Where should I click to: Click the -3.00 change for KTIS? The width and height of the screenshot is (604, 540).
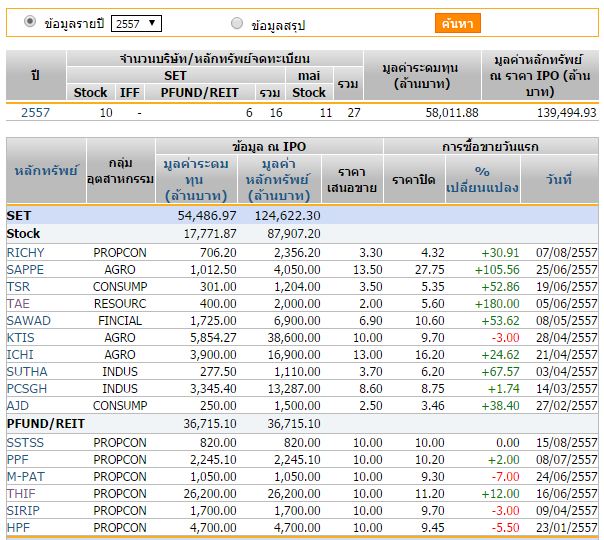point(505,337)
